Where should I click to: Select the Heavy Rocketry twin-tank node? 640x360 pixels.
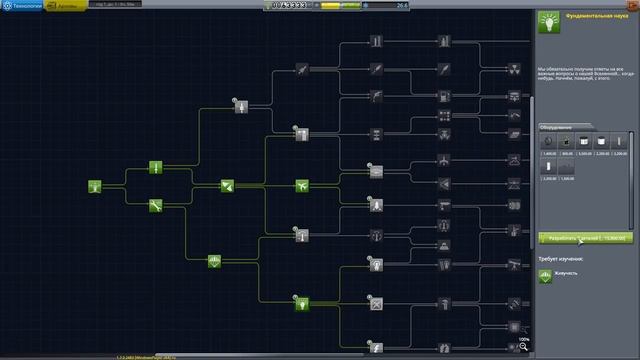(x=376, y=41)
